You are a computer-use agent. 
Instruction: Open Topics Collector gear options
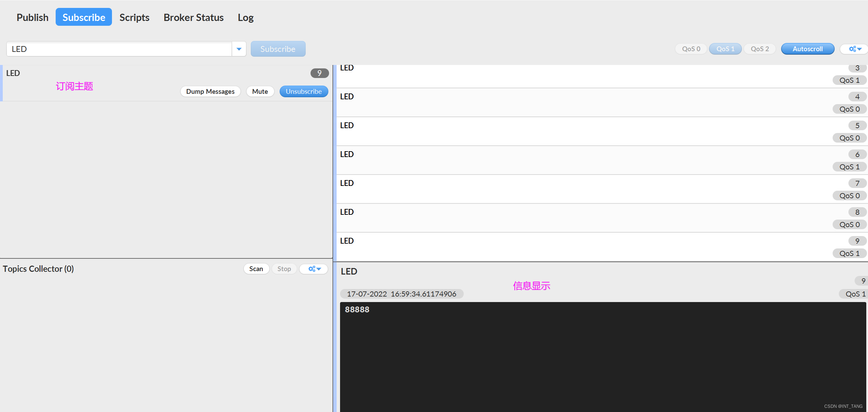point(314,269)
